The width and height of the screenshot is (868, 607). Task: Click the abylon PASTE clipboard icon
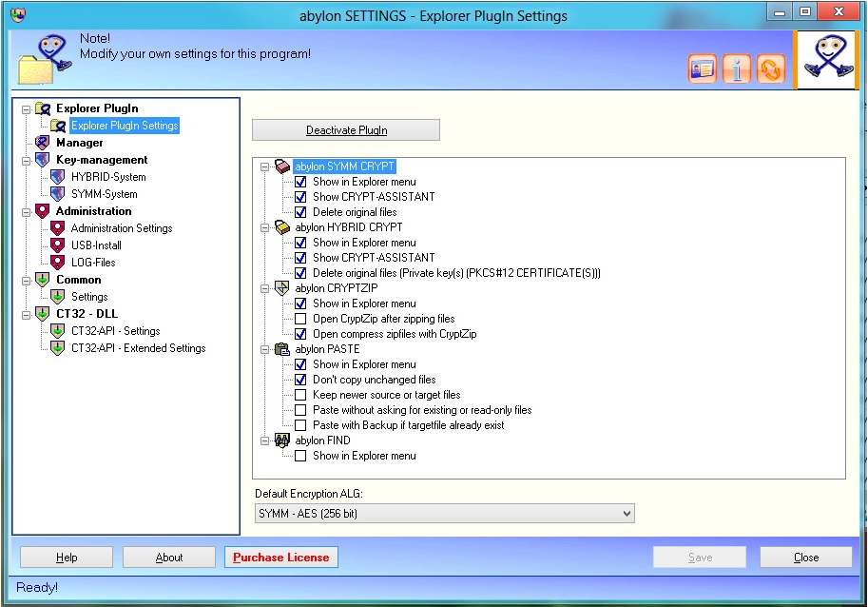282,349
